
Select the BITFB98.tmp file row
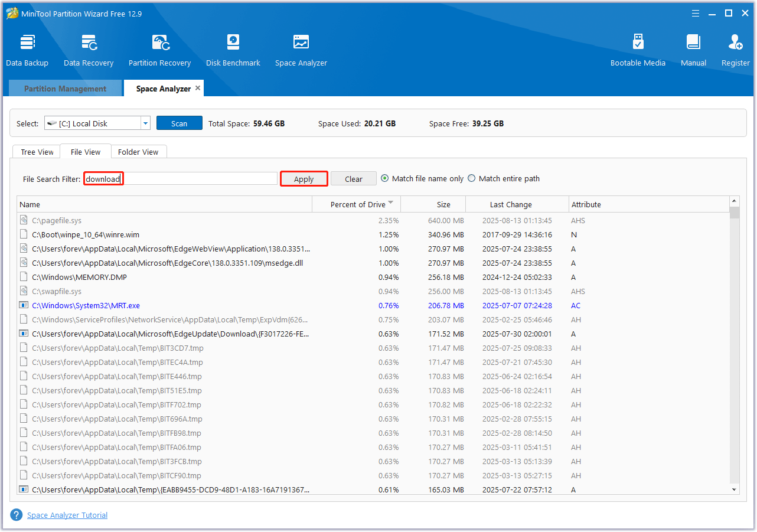pos(373,433)
